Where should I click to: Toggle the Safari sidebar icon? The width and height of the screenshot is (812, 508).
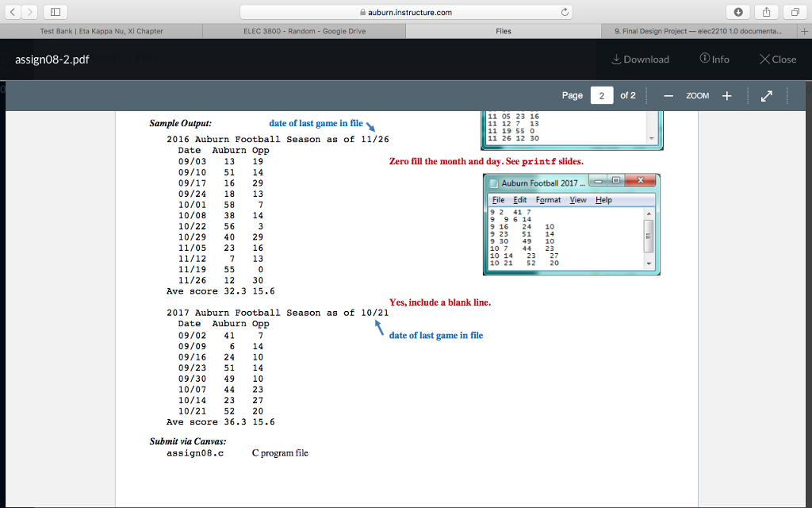(58, 12)
